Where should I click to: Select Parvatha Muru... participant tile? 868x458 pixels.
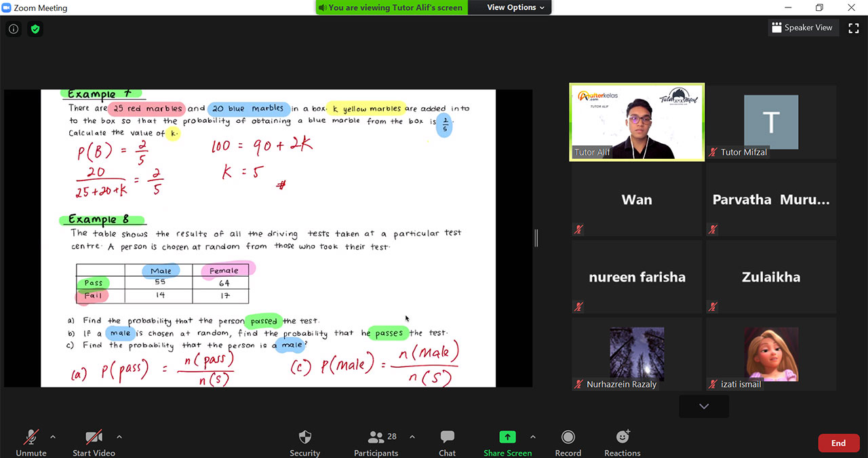pos(771,199)
